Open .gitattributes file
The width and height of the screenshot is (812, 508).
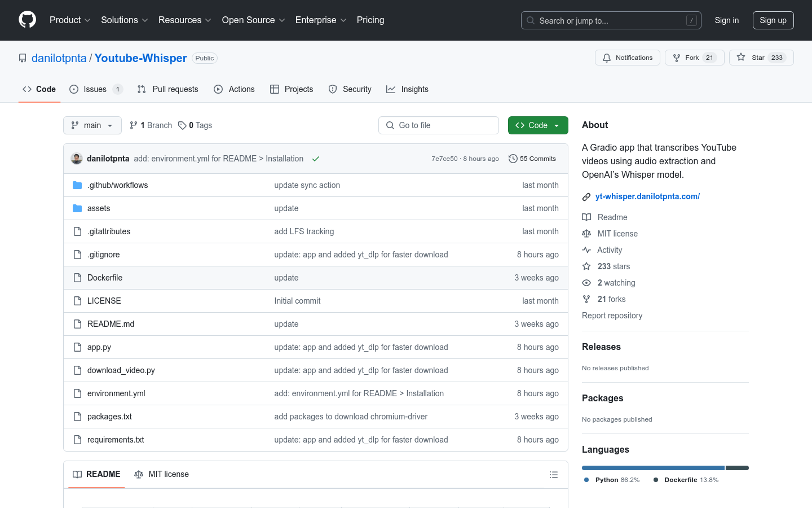[109, 231]
